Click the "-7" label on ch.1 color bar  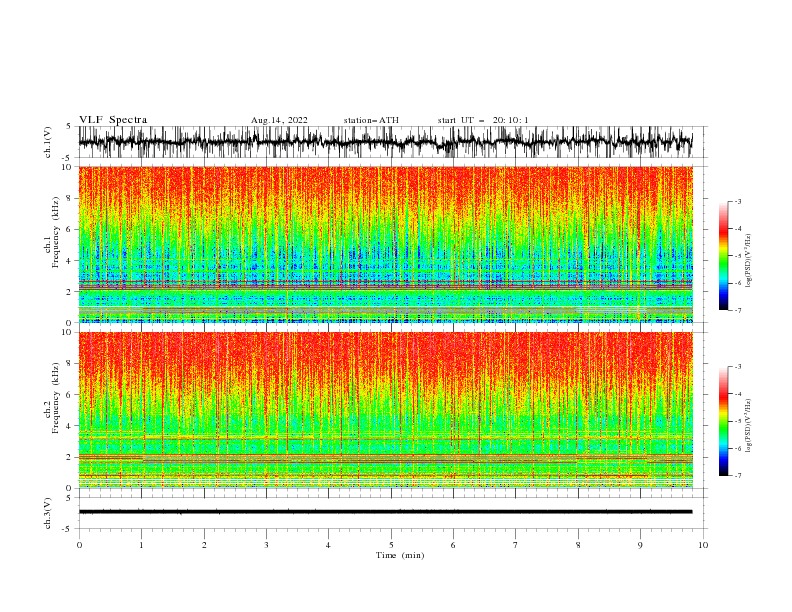click(737, 310)
